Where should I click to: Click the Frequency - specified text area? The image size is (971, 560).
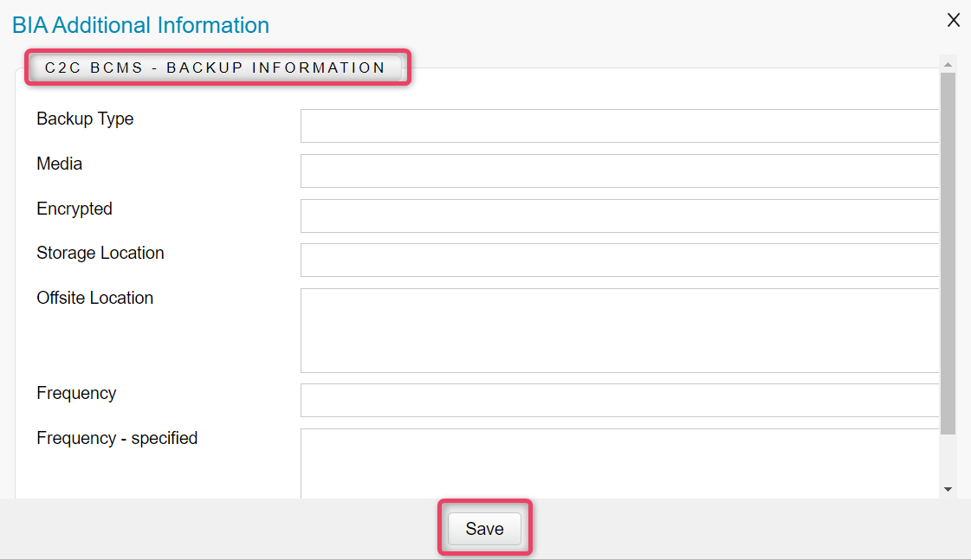pyautogui.click(x=618, y=463)
